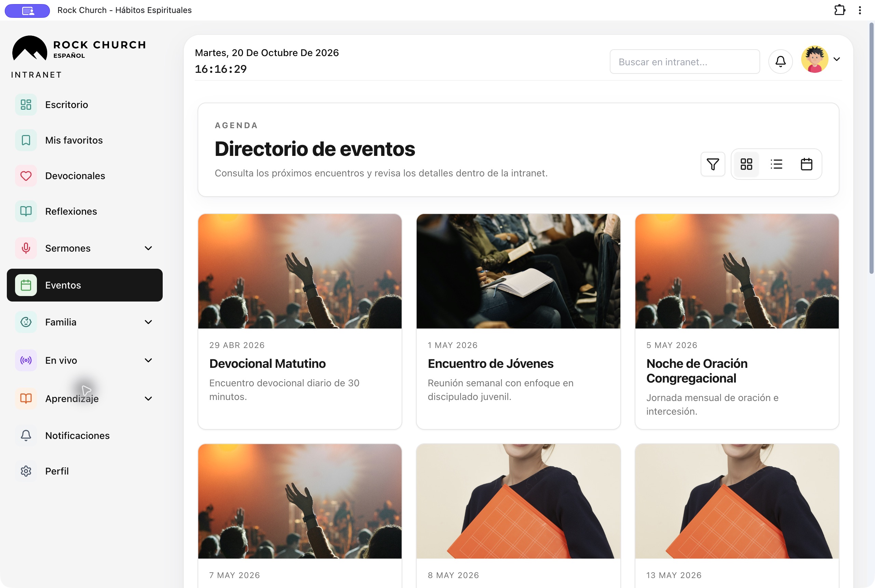The width and height of the screenshot is (875, 588).
Task: Click the Mis favoritos bookmark icon
Action: coord(26,140)
